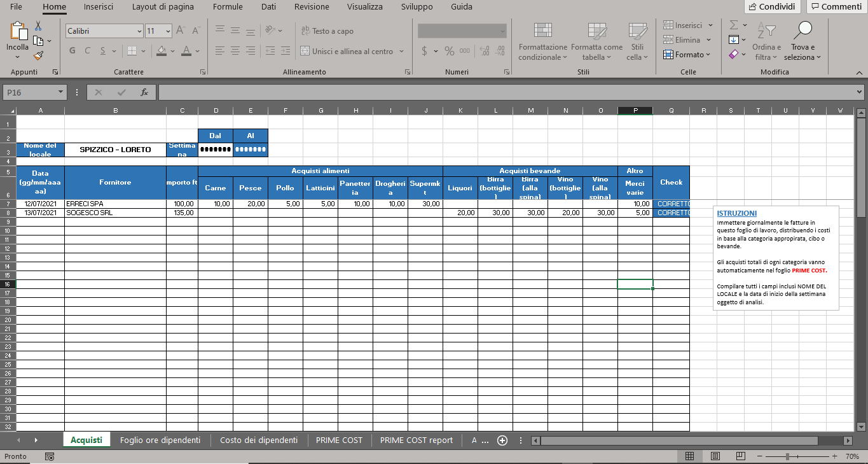
Task: Click the zoom slider in status bar
Action: (x=787, y=456)
